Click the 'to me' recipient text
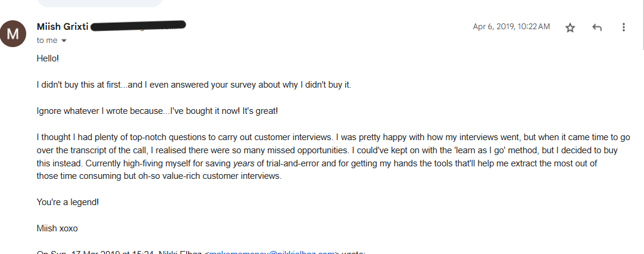Screen dimensions: 644x254 [47, 41]
